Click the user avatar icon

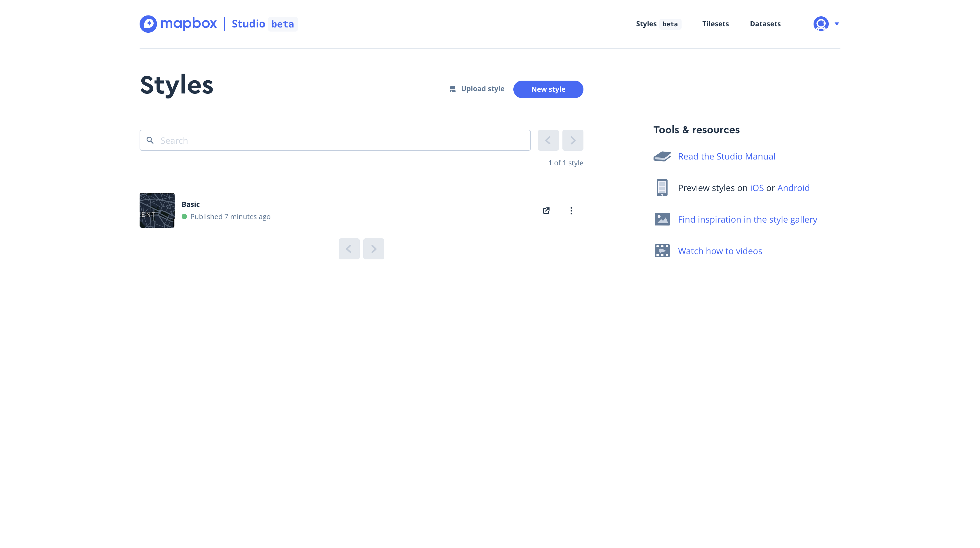pyautogui.click(x=821, y=24)
